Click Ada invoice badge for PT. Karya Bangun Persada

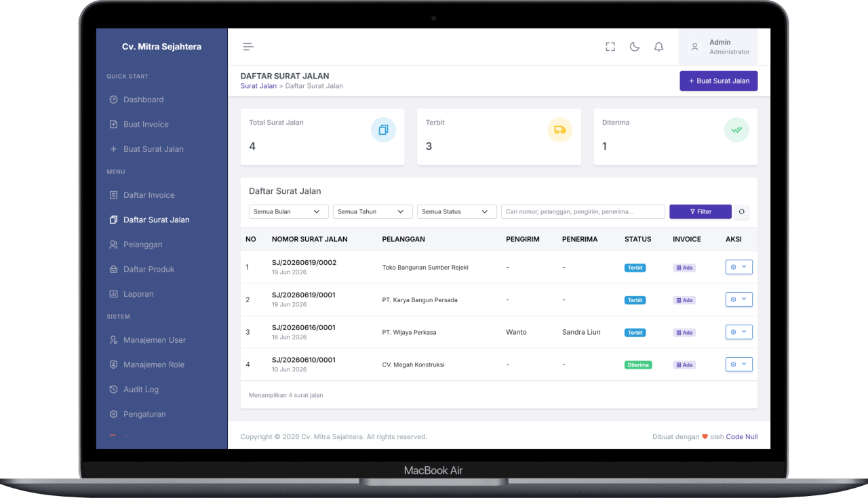684,300
